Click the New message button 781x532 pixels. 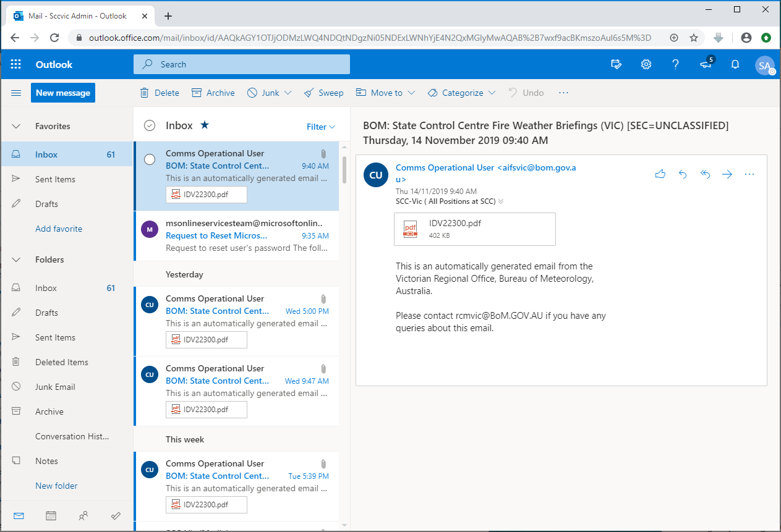point(63,93)
